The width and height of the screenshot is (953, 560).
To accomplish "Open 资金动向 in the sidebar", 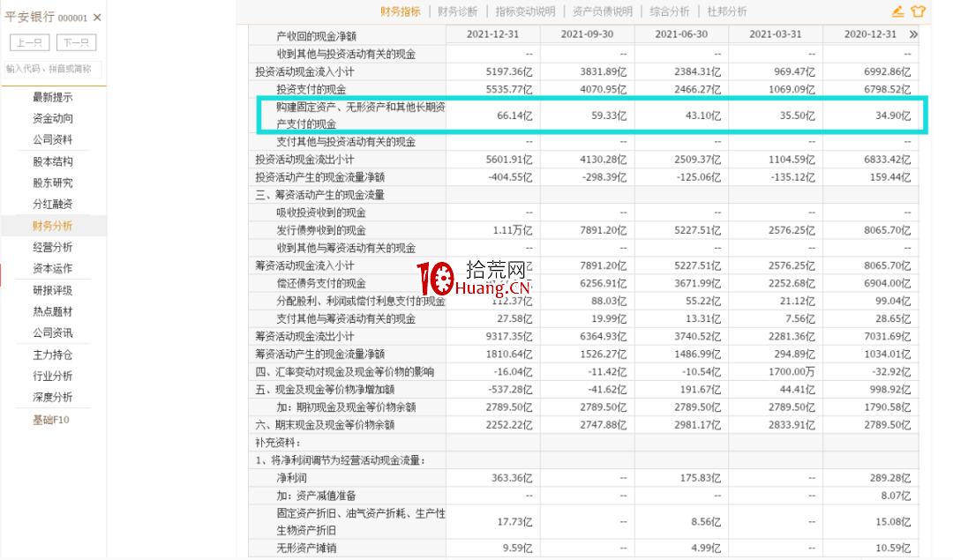I will [x=53, y=118].
